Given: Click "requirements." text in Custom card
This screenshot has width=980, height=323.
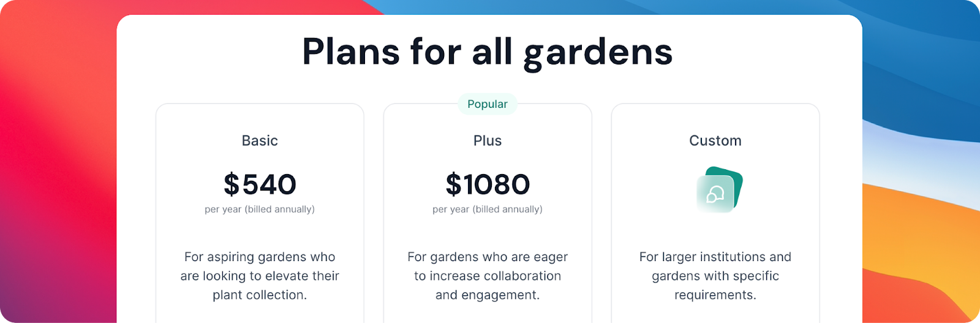Looking at the screenshot, I should tap(715, 295).
